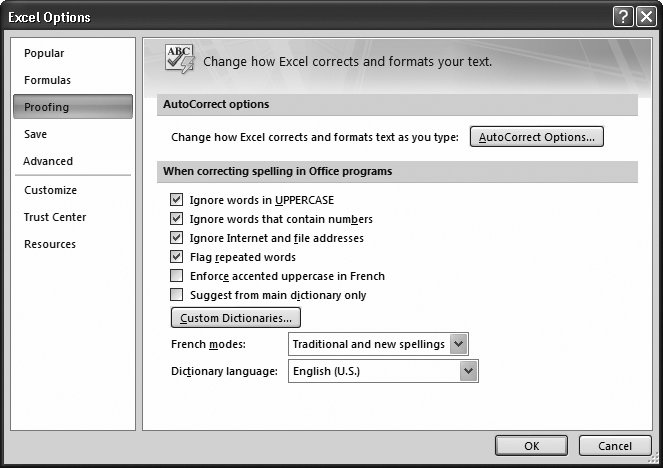
Task: Check Suggest from main dictionary only
Action: tap(177, 295)
